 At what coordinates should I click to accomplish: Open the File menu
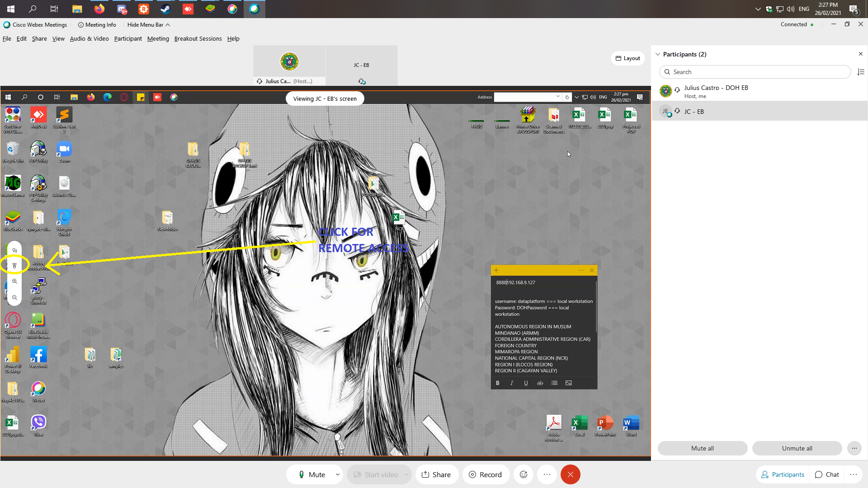click(x=7, y=39)
